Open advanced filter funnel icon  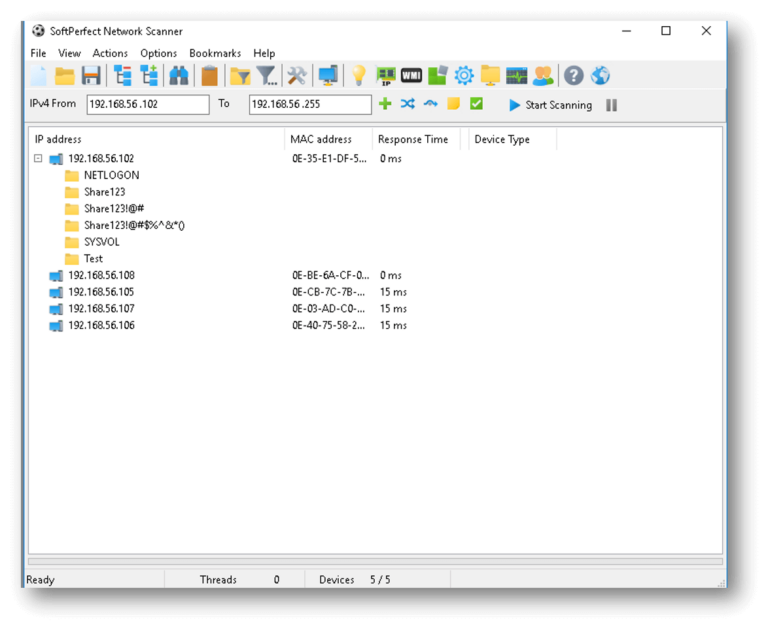pos(267,76)
